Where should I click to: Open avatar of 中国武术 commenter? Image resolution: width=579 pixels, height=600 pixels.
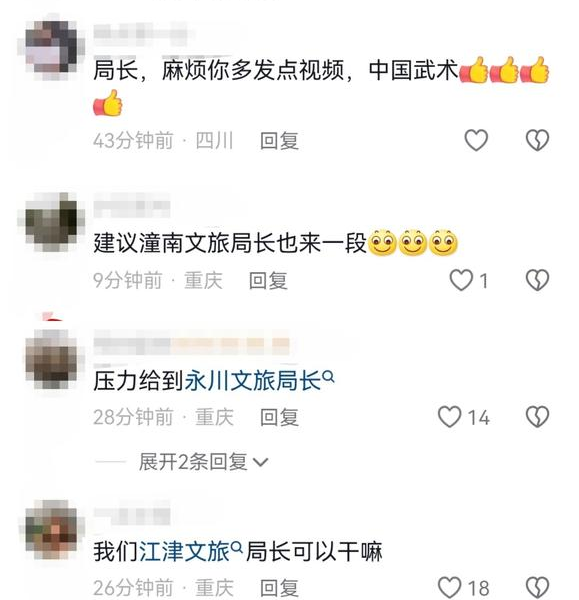point(51,47)
